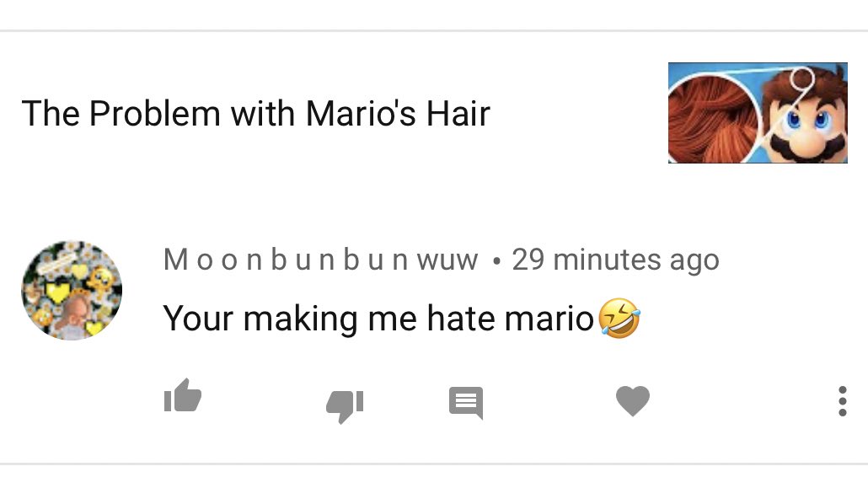Click the wuw part of the username

447,260
